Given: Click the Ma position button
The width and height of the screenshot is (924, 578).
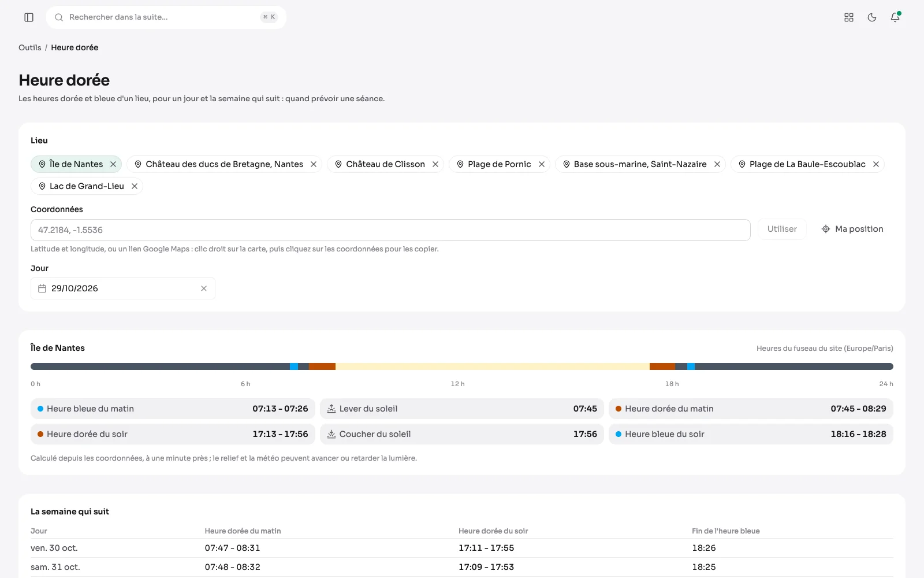Looking at the screenshot, I should 852,229.
